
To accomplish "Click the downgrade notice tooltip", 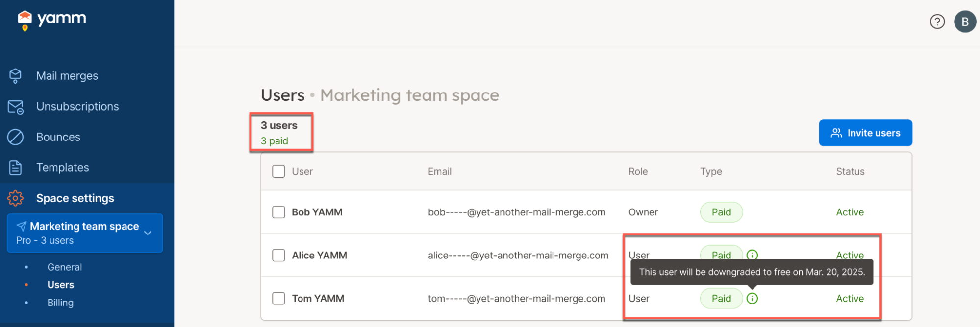I will tap(752, 272).
